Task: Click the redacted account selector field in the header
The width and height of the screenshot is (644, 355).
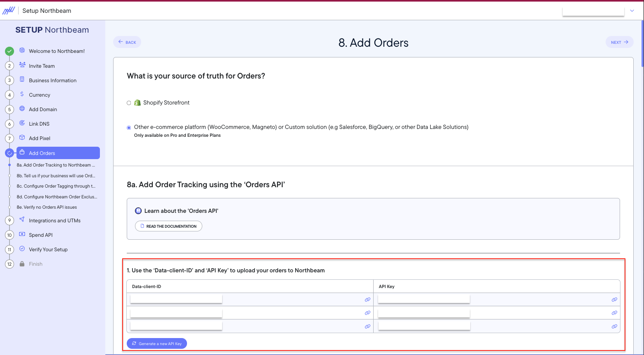Action: [593, 11]
